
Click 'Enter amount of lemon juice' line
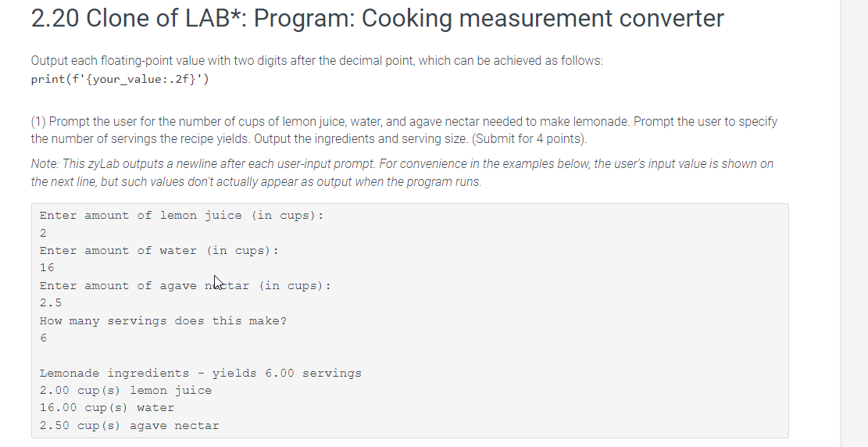[x=181, y=216]
